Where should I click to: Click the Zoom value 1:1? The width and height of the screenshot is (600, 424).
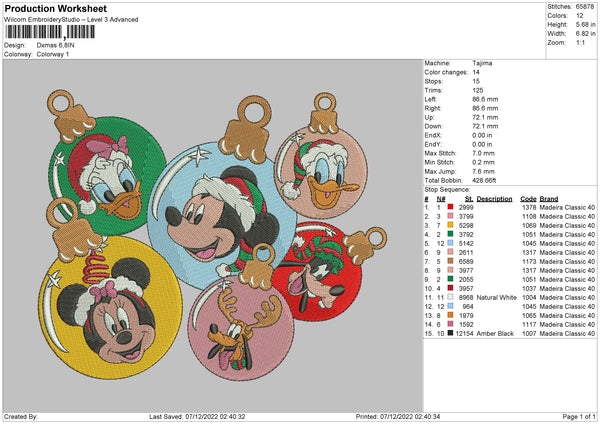[x=580, y=42]
